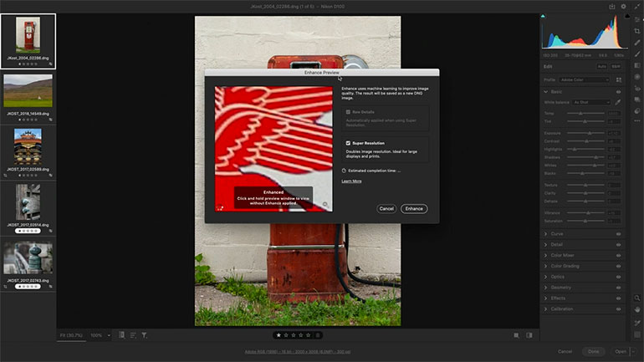
Task: Select the Zoom magnifier tool
Action: pyautogui.click(x=637, y=298)
